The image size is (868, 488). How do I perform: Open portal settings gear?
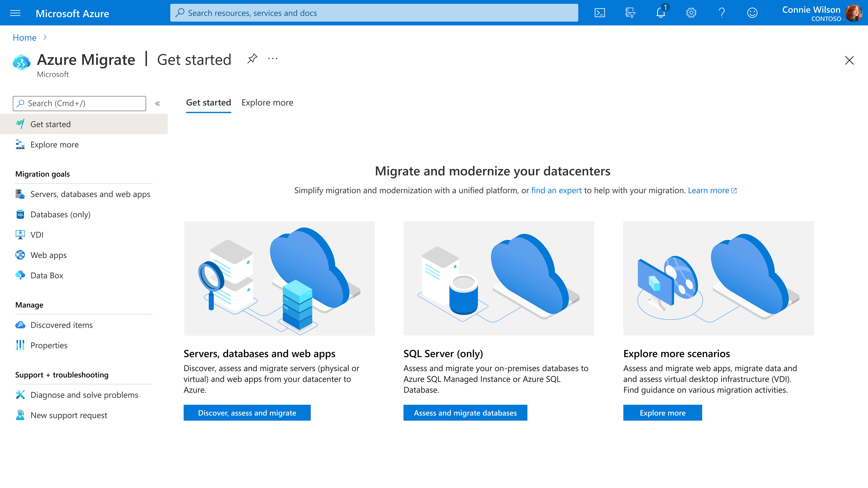(x=691, y=13)
